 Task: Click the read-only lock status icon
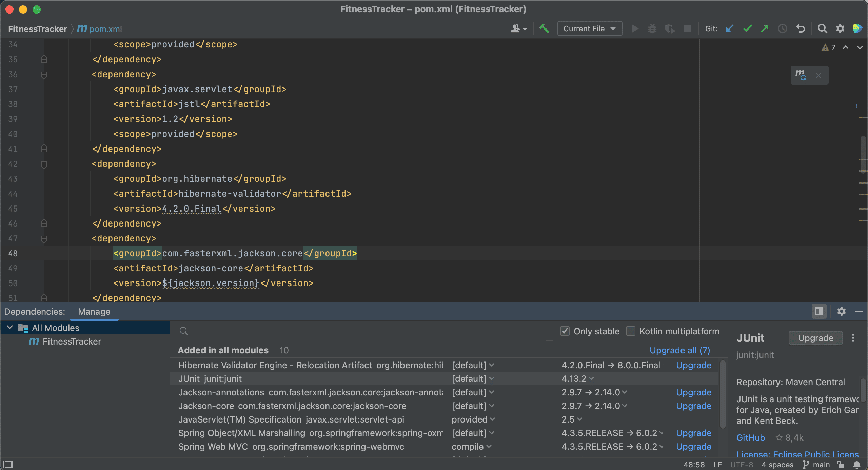841,464
